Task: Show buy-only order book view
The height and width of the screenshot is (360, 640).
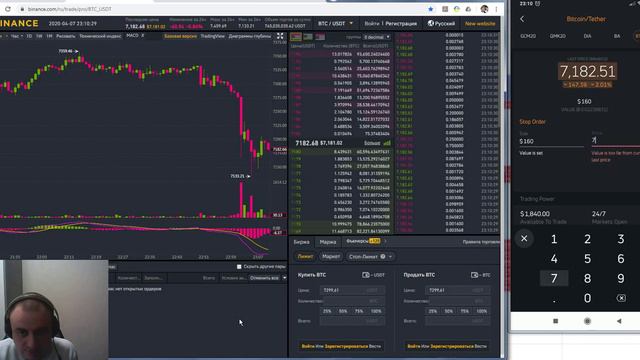Action: [308, 37]
